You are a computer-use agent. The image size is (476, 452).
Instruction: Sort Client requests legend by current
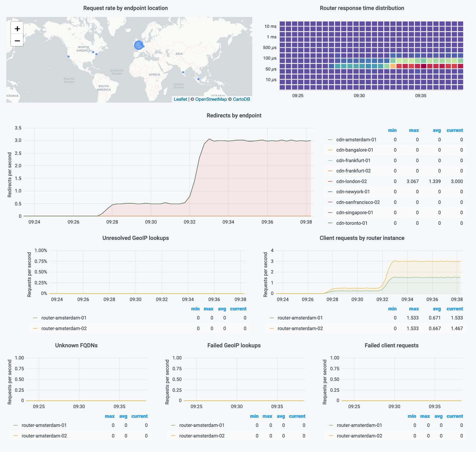(455, 309)
